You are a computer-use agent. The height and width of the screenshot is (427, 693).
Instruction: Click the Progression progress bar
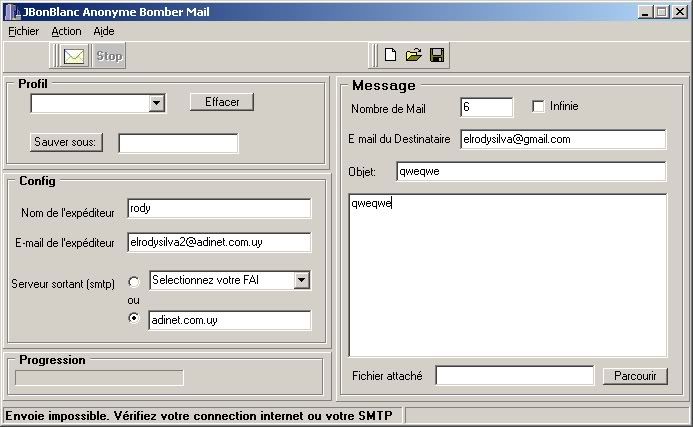(x=99, y=378)
